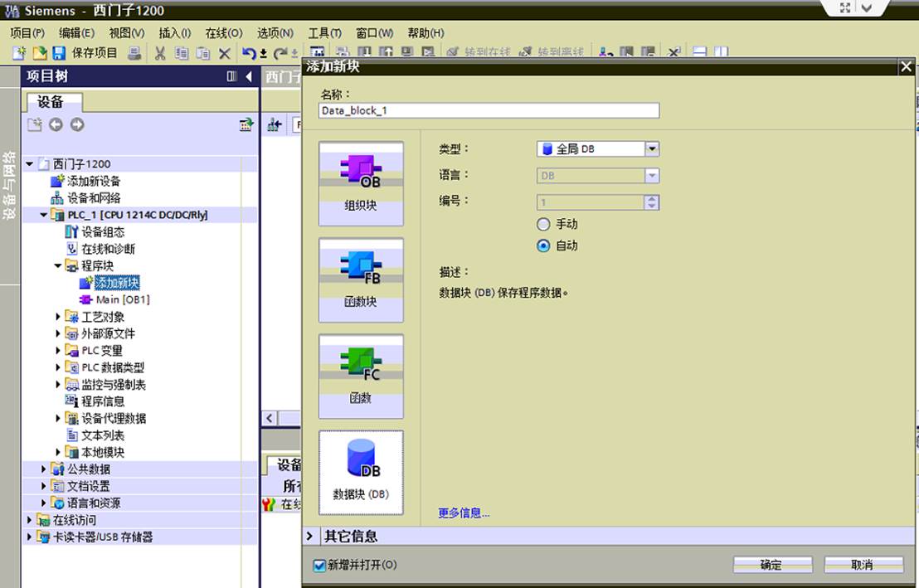Click the cut scissors toolbar icon
The image size is (919, 588).
pos(160,53)
